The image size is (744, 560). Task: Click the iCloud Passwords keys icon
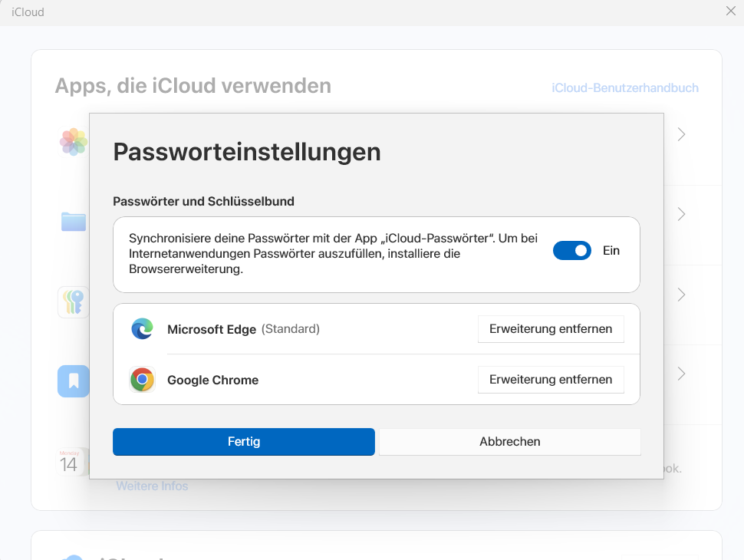74,302
